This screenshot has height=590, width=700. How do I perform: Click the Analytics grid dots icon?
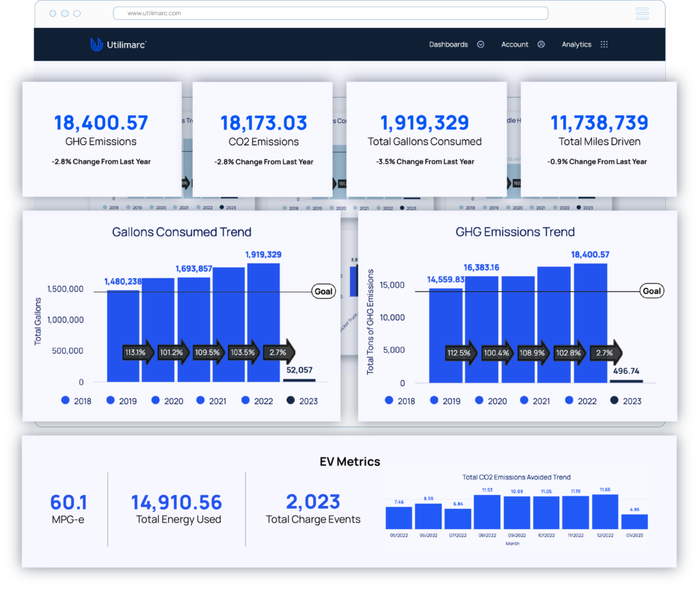pyautogui.click(x=604, y=44)
